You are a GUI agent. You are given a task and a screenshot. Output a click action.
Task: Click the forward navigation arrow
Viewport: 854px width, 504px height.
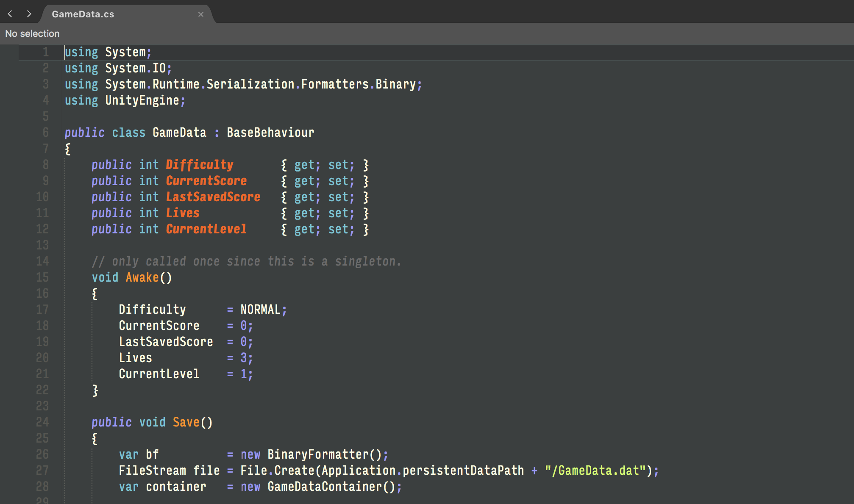click(29, 14)
